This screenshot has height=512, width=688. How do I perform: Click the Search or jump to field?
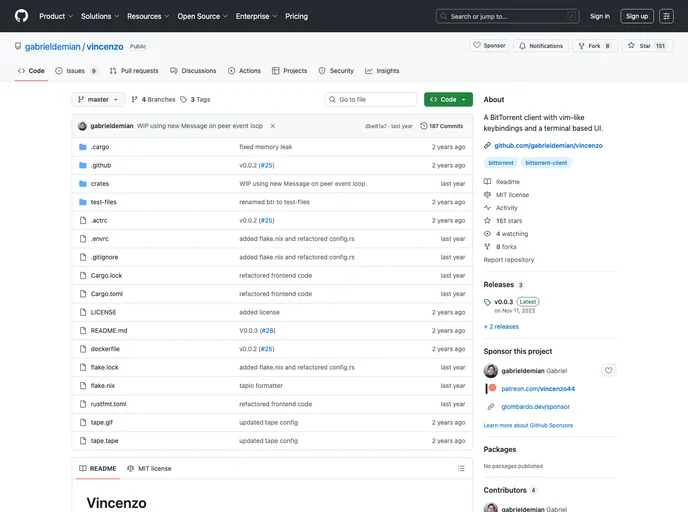(x=508, y=16)
